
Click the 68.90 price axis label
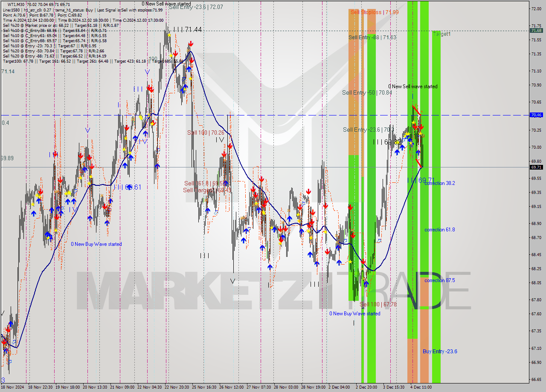pyautogui.click(x=536, y=223)
